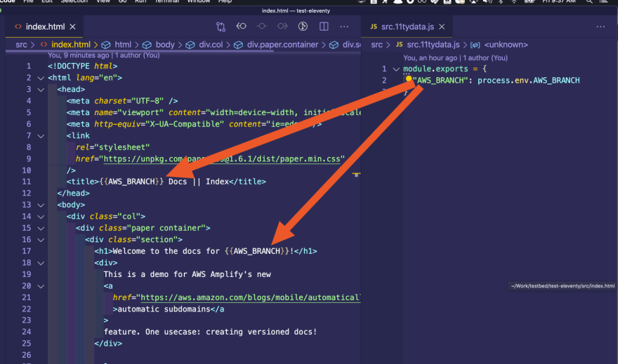Click the div.col cube icon in the breadcrumb

[x=190, y=45]
